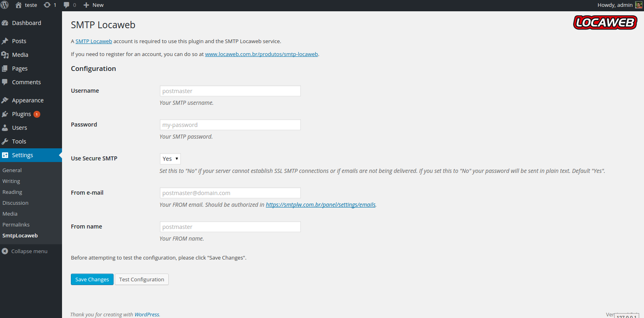Click the Locaweb logo image
Image resolution: width=644 pixels, height=318 pixels.
(x=605, y=23)
